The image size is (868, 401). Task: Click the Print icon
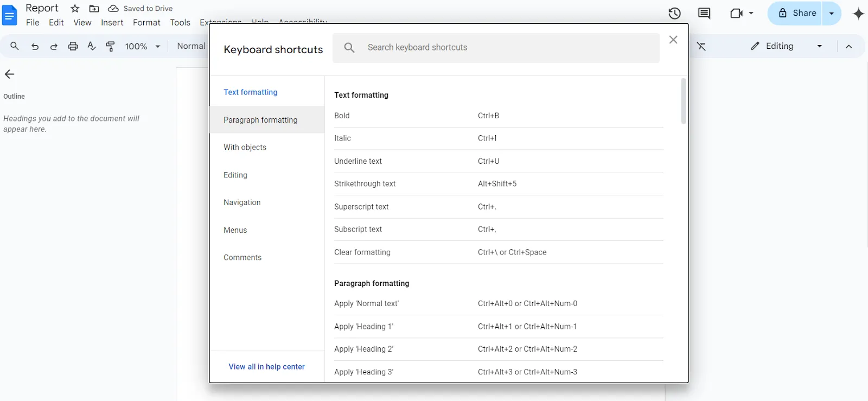click(x=73, y=47)
